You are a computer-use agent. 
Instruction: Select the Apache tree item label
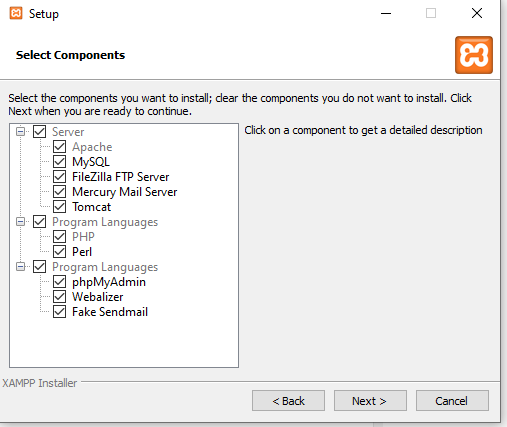92,147
